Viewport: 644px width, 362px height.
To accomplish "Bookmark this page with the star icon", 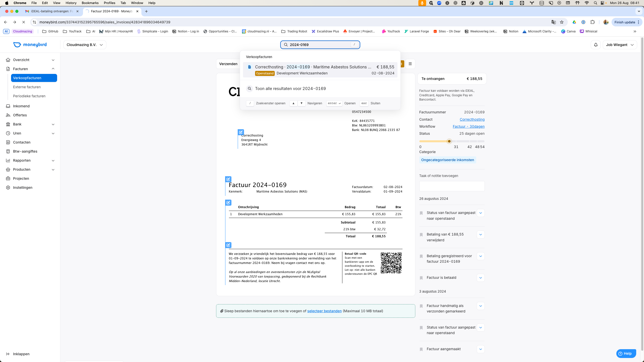I will (562, 22).
